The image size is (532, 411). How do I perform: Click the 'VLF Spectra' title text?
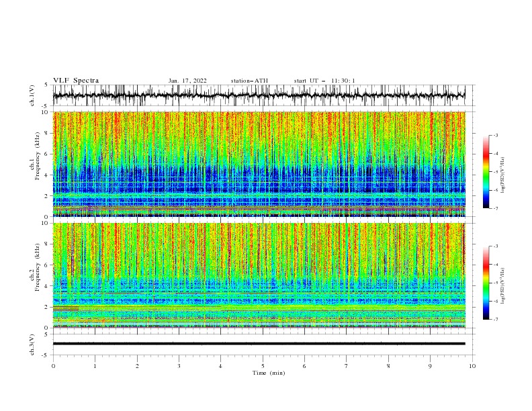[76, 81]
